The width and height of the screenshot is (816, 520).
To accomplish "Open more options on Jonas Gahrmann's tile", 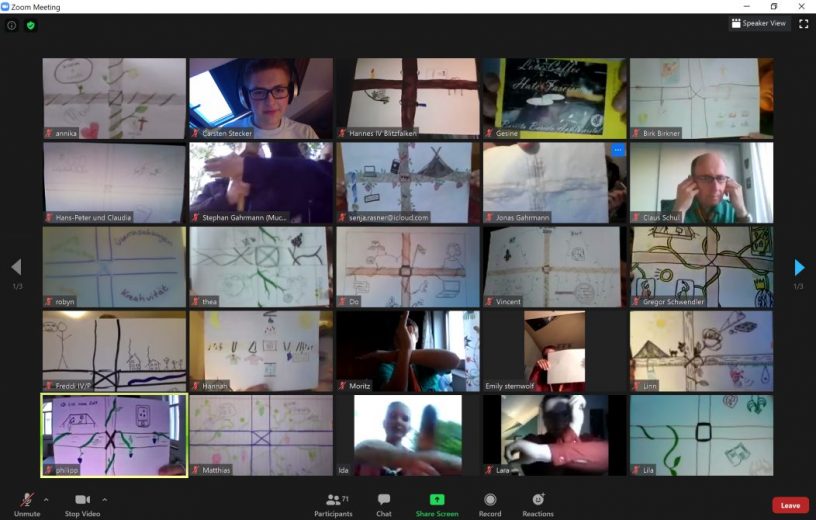I will click(x=617, y=150).
